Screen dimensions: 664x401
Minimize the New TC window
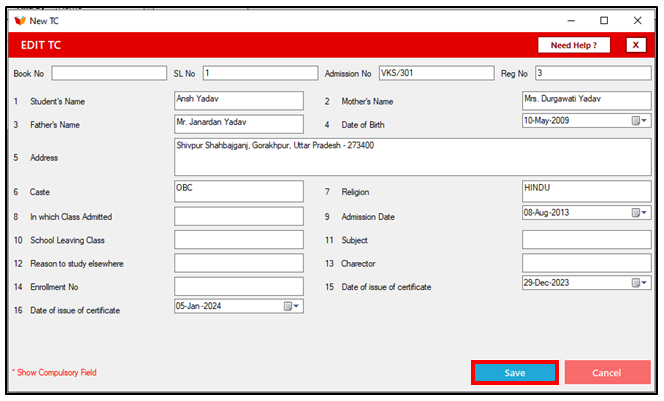click(571, 21)
